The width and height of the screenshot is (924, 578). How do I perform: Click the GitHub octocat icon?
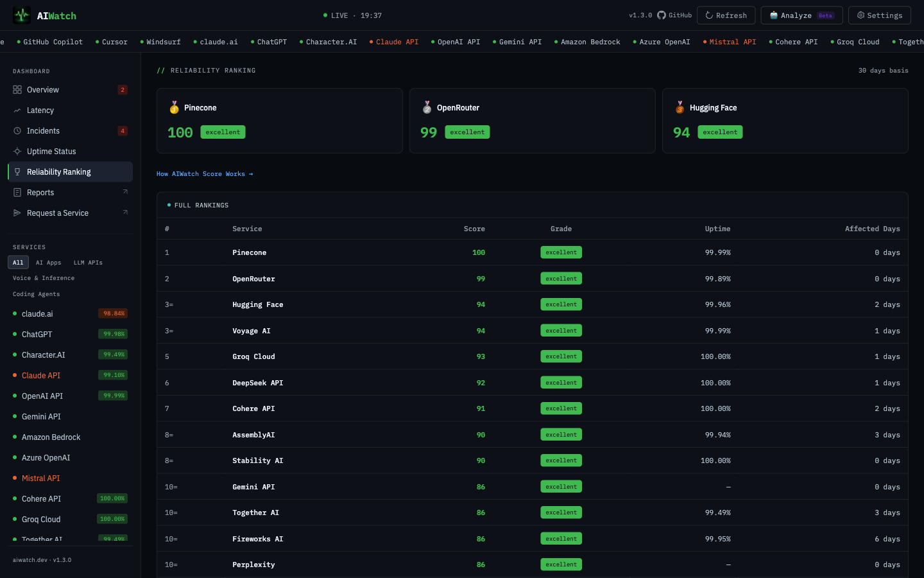click(662, 15)
